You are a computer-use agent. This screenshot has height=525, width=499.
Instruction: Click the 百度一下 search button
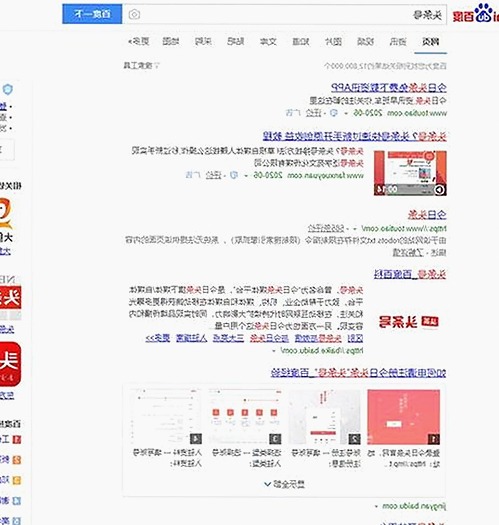pyautogui.click(x=92, y=14)
